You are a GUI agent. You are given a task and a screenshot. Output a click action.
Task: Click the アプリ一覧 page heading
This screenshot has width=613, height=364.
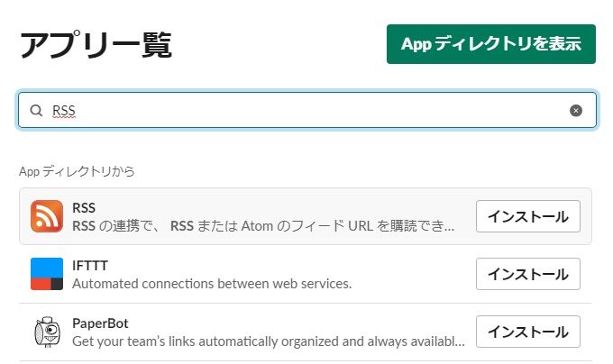click(96, 45)
